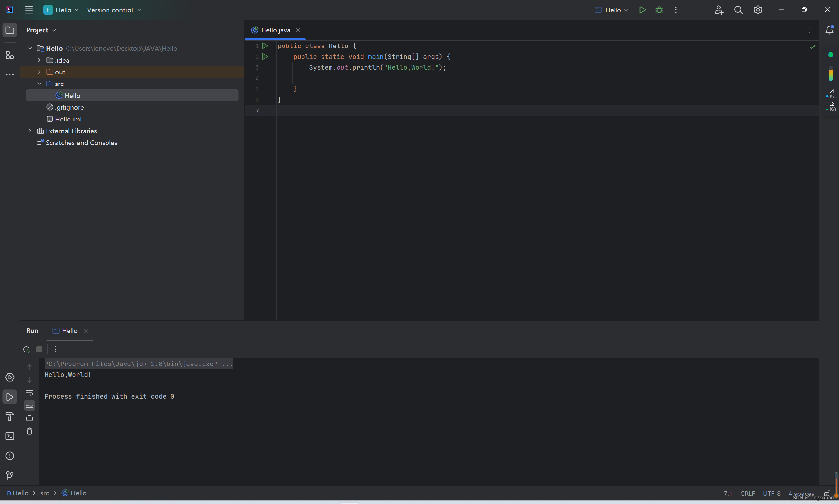The height and width of the screenshot is (504, 839).
Task: Open the Git tool window icon
Action: (10, 475)
